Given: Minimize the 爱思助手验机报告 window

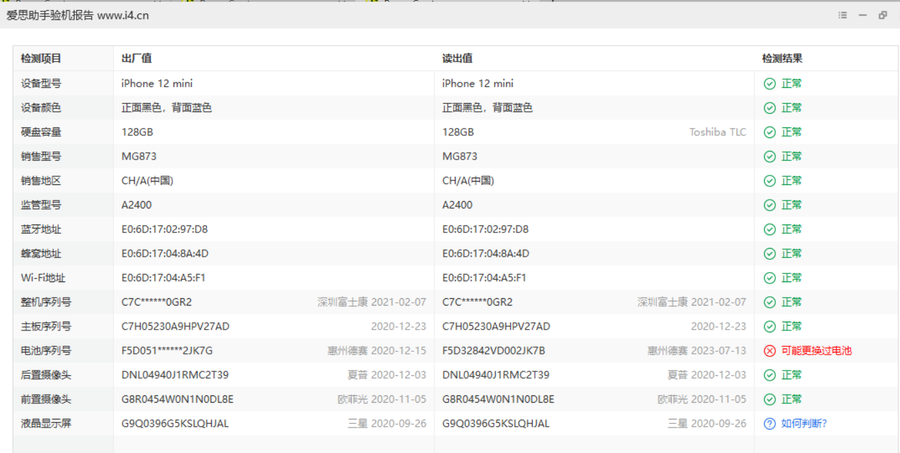Looking at the screenshot, I should [862, 16].
